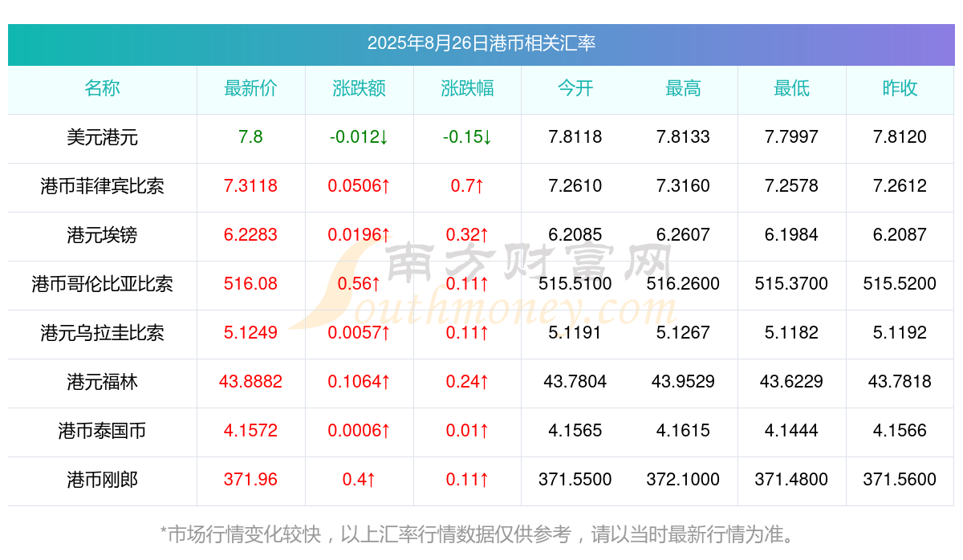Click latest price 43.8882
The height and width of the screenshot is (560, 963).
point(251,382)
